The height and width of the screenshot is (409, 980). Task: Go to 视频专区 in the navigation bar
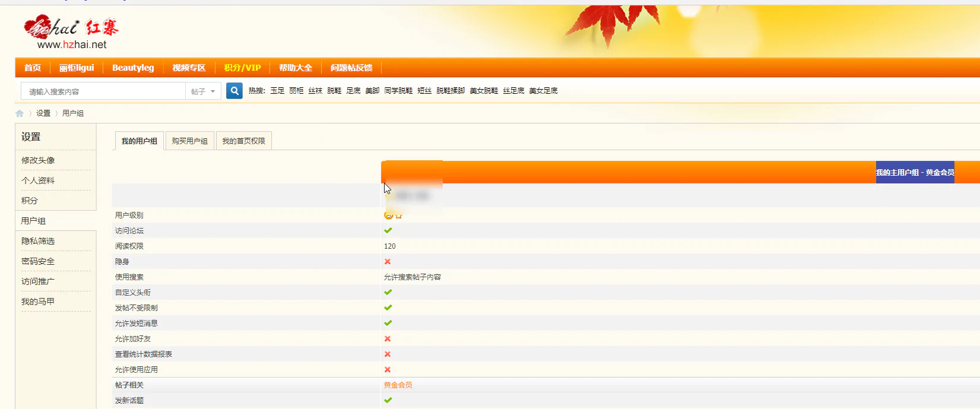pyautogui.click(x=189, y=68)
